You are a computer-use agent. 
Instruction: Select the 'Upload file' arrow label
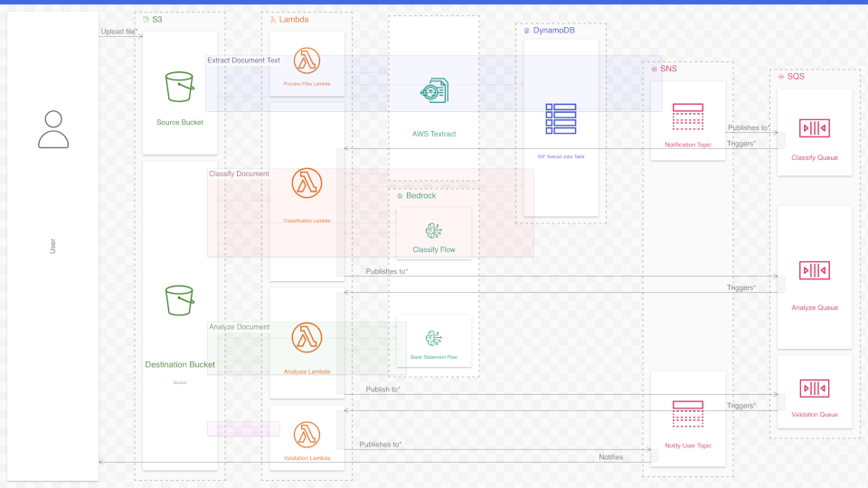point(119,32)
